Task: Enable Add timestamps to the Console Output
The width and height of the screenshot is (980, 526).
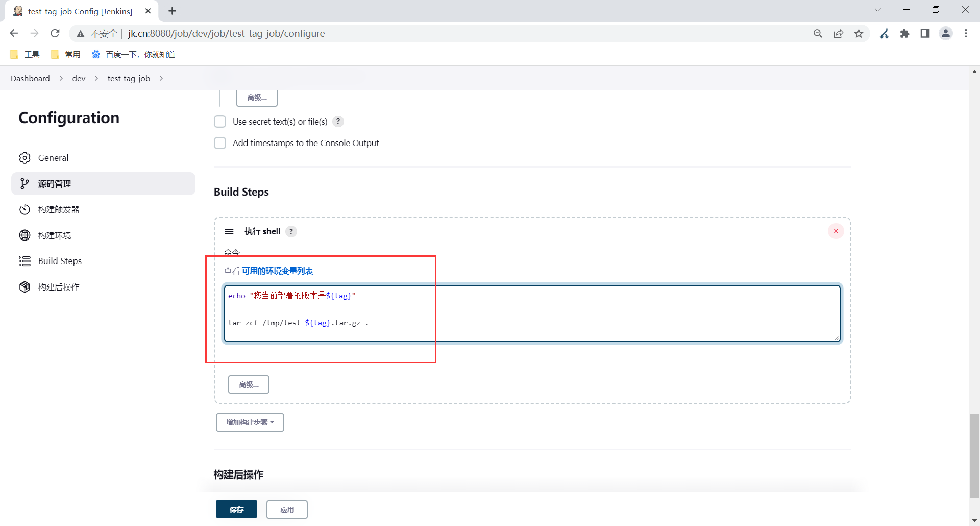Action: [220, 143]
